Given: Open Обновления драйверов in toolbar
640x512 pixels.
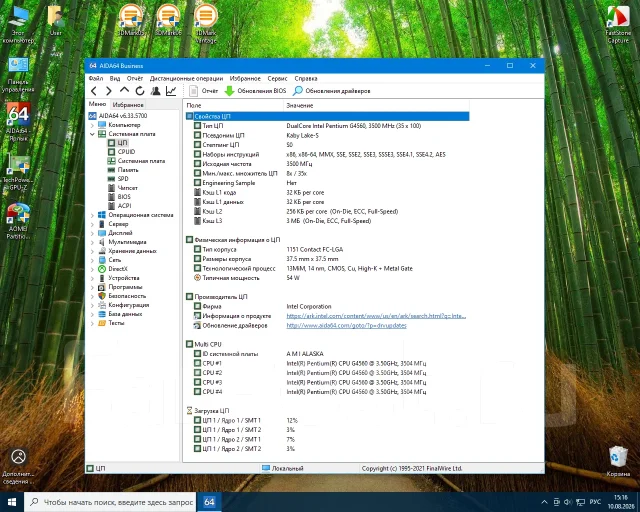Looking at the screenshot, I should click(332, 91).
